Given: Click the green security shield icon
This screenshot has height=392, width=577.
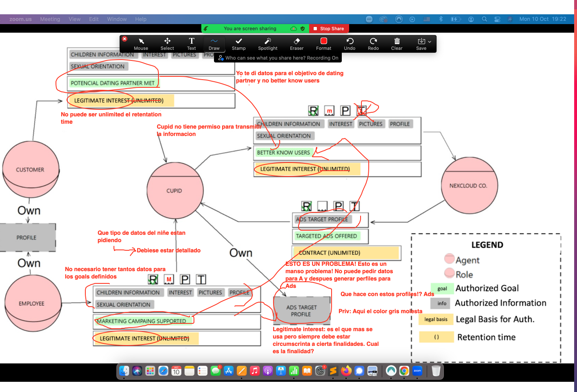Looking at the screenshot, I should [303, 29].
